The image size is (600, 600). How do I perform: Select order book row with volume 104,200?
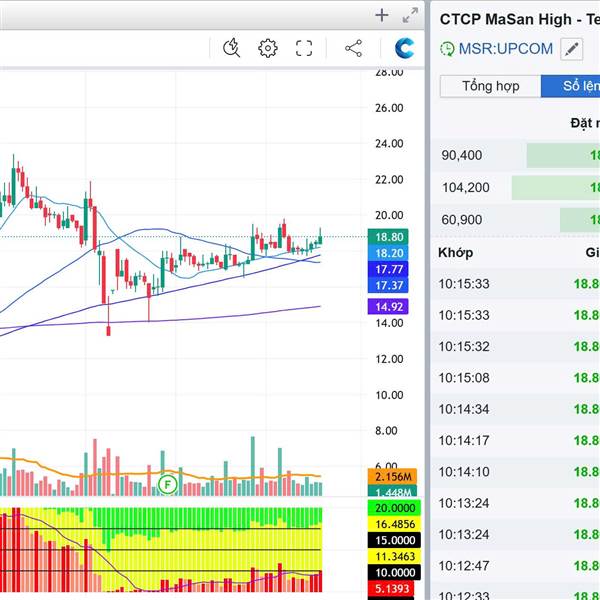point(516,188)
